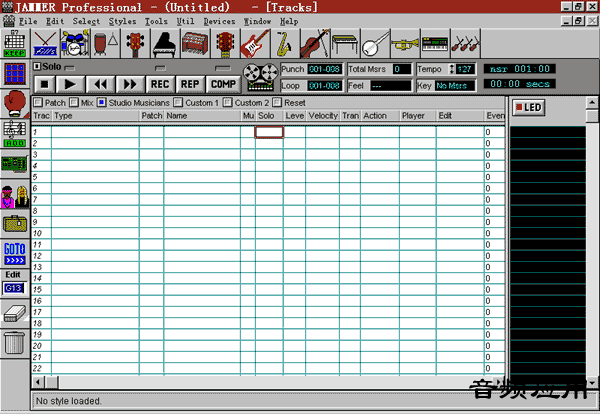Open the Select menu
Image resolution: width=600 pixels, height=414 pixels.
[86, 21]
